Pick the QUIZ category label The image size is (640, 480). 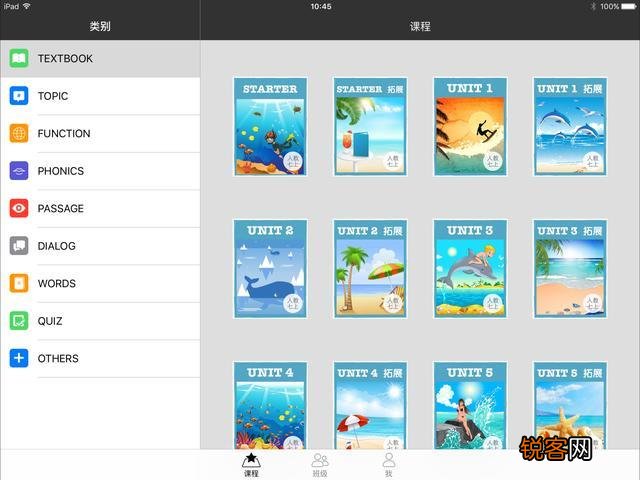[50, 321]
